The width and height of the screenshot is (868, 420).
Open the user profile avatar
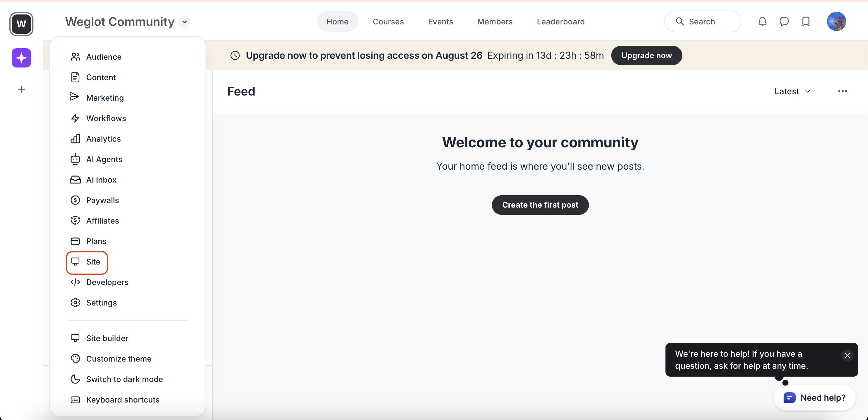click(x=837, y=22)
